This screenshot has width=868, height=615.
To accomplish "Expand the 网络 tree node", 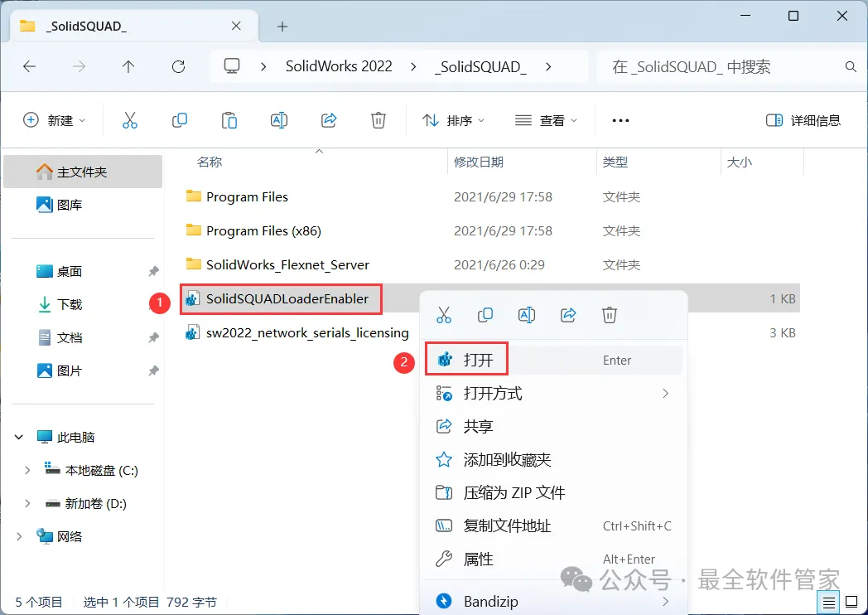I will coord(19,536).
